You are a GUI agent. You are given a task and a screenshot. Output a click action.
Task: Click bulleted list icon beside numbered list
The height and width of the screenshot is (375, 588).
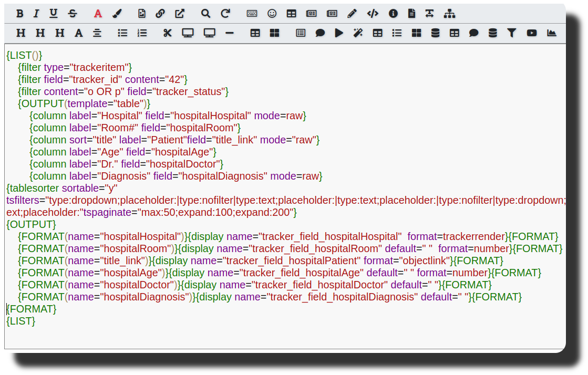pyautogui.click(x=122, y=33)
